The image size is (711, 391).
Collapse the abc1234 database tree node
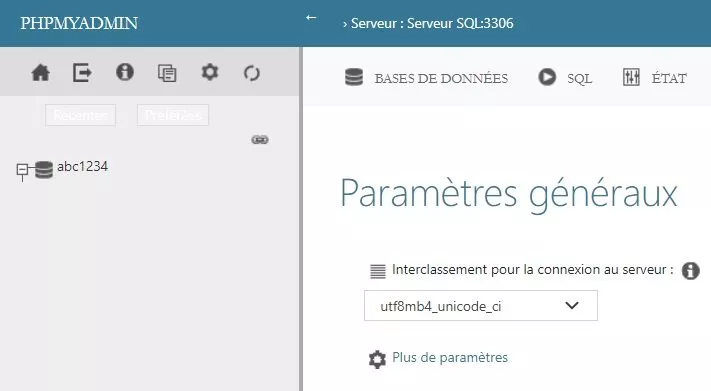click(x=22, y=170)
